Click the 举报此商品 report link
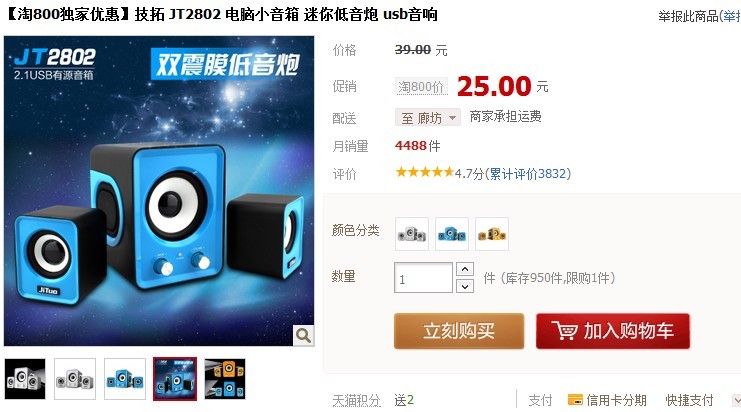This screenshot has width=741, height=412. (x=688, y=16)
